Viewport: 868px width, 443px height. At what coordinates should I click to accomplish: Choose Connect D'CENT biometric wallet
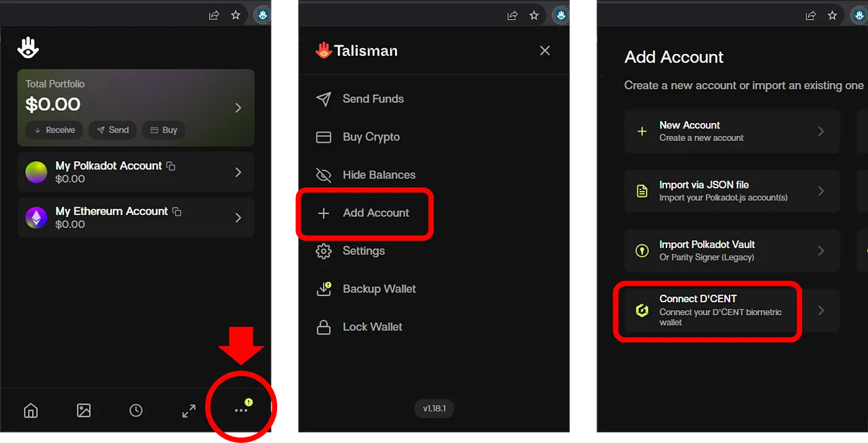point(707,310)
